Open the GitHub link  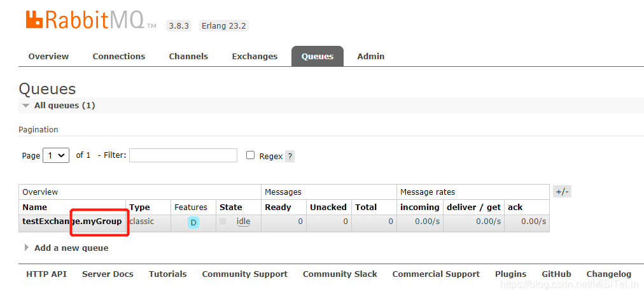(556, 274)
